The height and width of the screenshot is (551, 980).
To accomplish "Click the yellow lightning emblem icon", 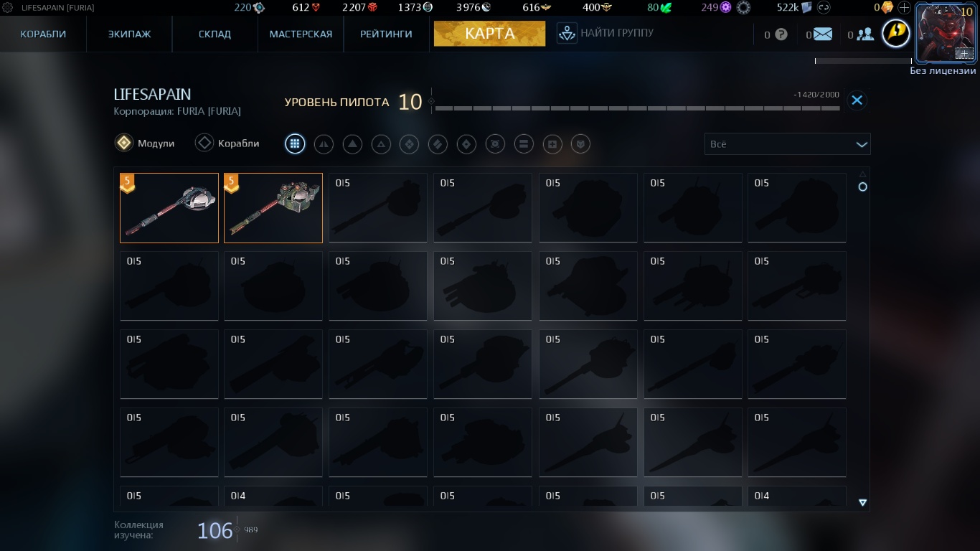I will 896,33.
